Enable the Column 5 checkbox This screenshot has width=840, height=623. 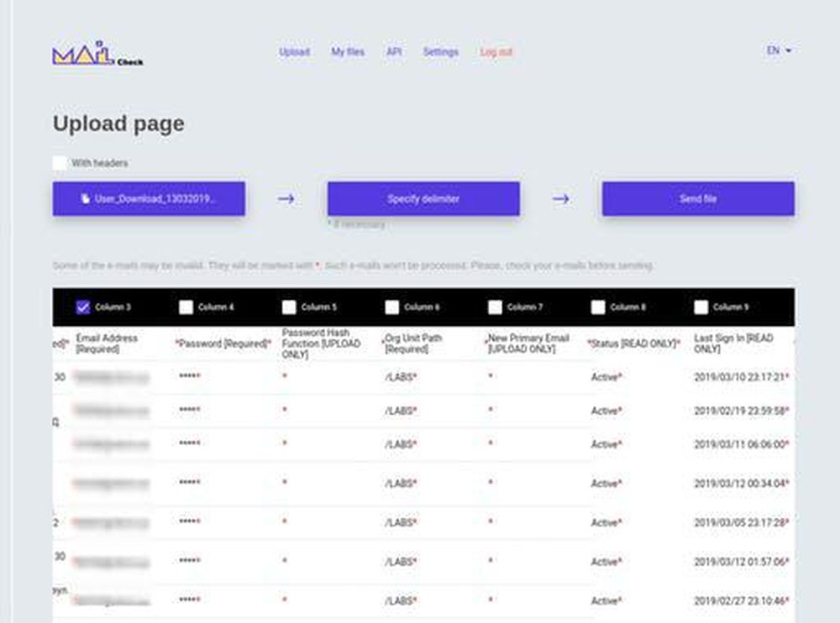click(289, 307)
